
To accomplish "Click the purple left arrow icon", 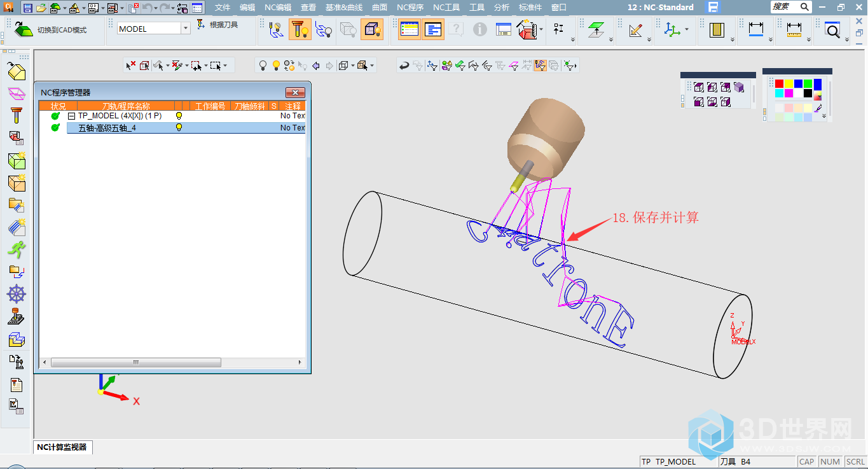I will pos(316,65).
